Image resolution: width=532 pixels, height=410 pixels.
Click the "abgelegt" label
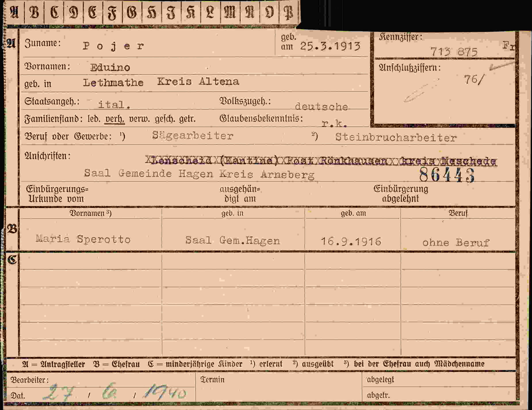(380, 380)
